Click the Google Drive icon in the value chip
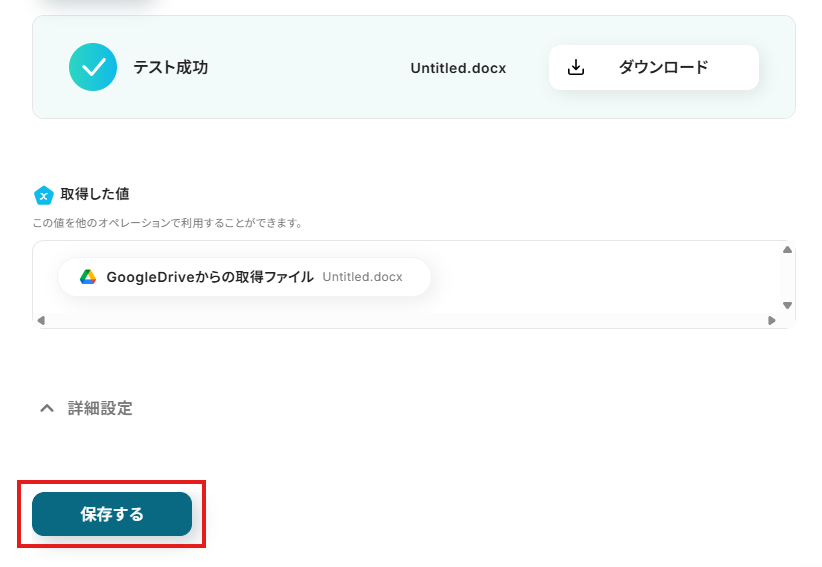Viewport: 822px width, 567px height. tap(88, 277)
